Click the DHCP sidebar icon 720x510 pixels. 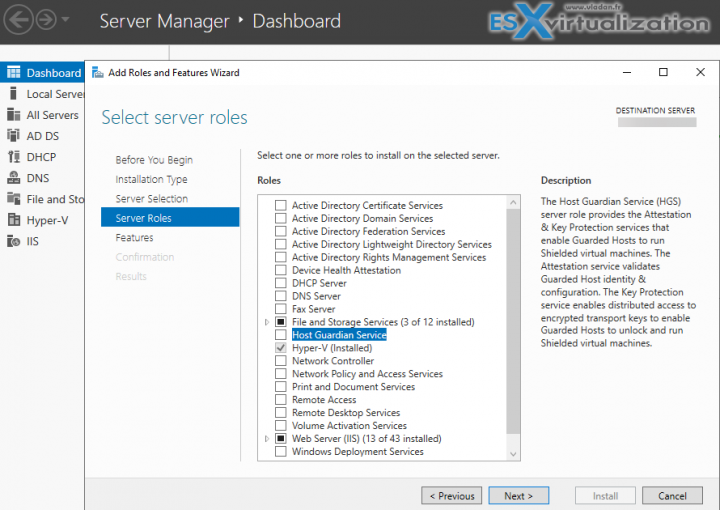pos(14,157)
